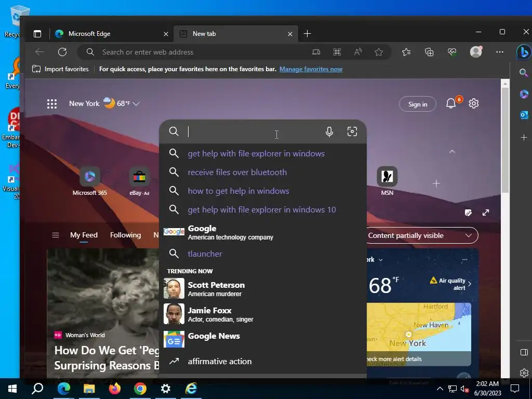The image size is (532, 399).
Task: Open the Collections icon
Action: pos(429,52)
